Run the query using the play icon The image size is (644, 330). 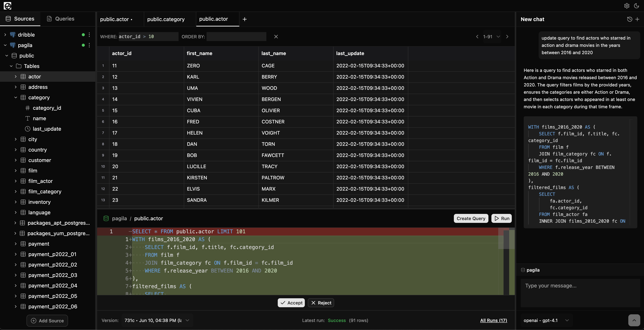pos(497,218)
